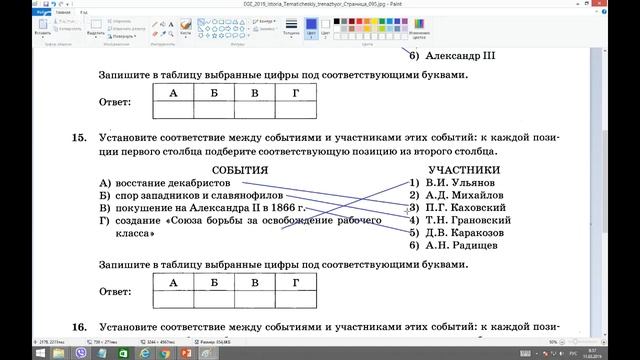640x360 pixels.
Task: Open the Файл menu tab
Action: [42, 13]
